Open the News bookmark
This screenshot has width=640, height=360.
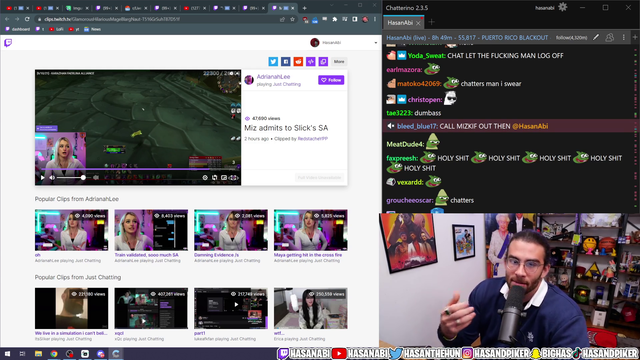[x=93, y=29]
